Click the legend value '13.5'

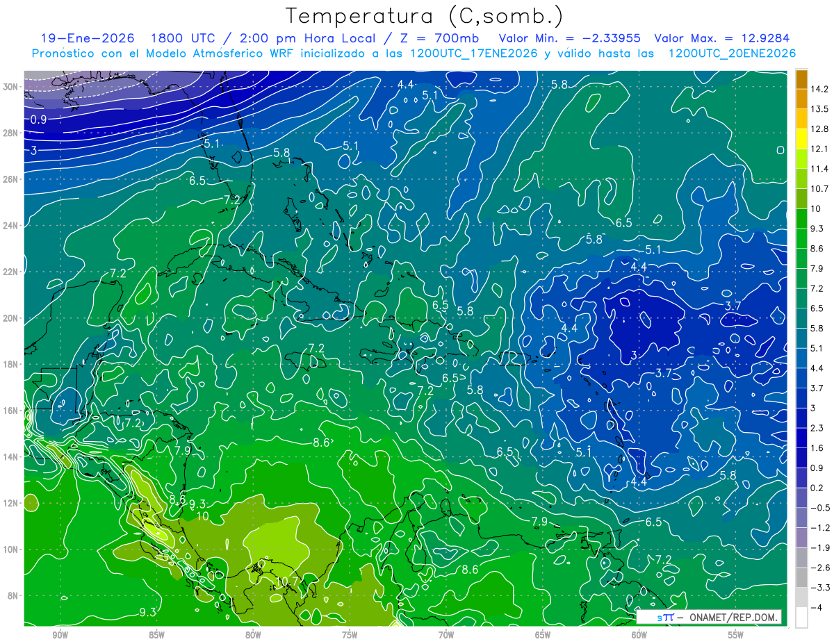click(819, 109)
